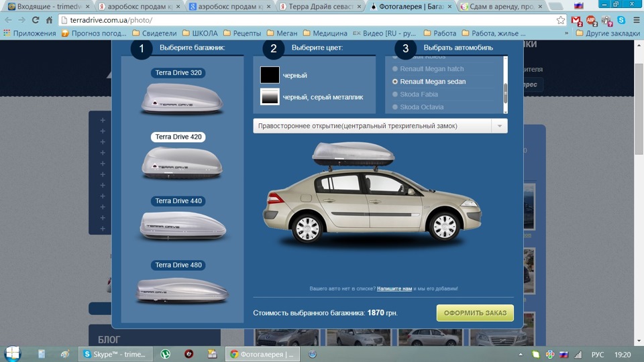
Task: Open the red gear taskbar app
Action: (189, 354)
